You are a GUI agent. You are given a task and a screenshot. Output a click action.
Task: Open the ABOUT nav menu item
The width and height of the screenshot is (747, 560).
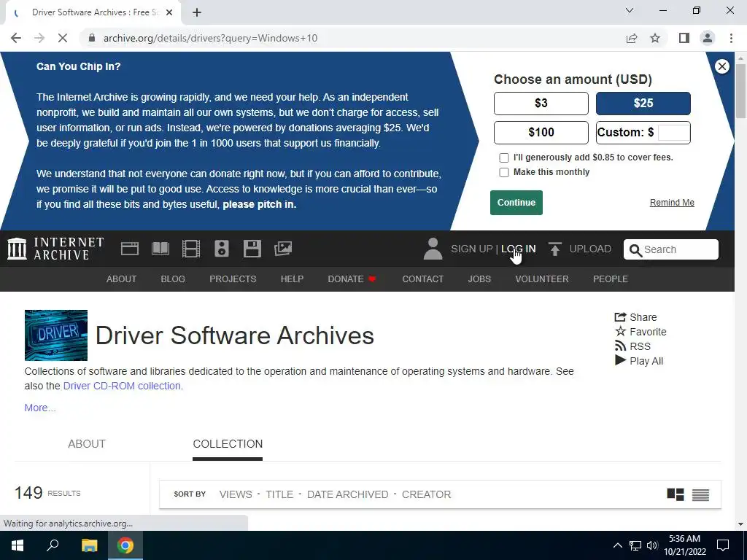click(122, 279)
